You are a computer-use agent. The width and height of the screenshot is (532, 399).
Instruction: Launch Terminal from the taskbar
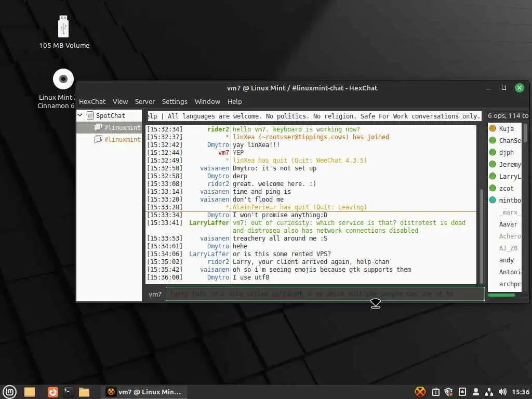[x=68, y=392]
